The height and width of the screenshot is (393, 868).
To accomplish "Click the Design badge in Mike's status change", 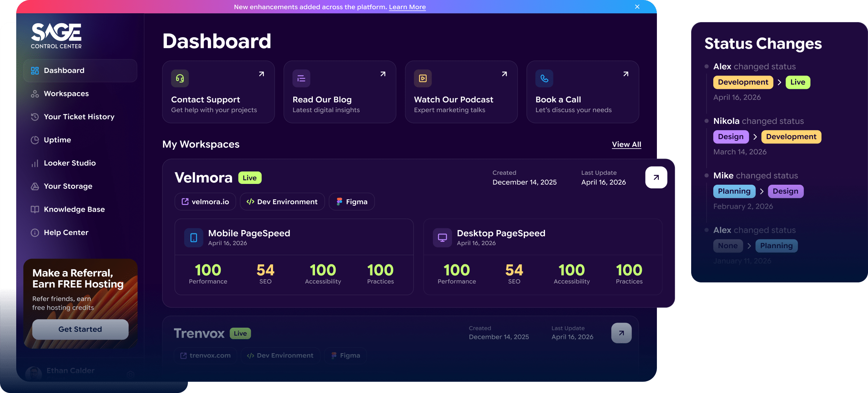I will click(x=785, y=191).
